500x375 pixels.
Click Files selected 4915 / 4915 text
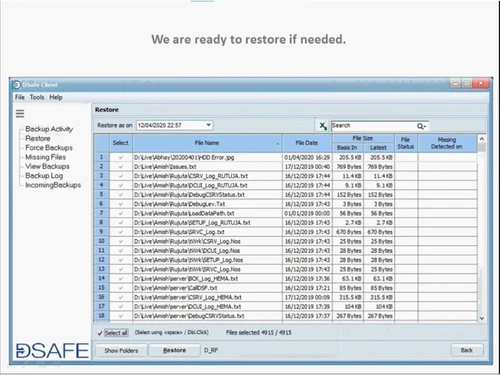pos(259,333)
